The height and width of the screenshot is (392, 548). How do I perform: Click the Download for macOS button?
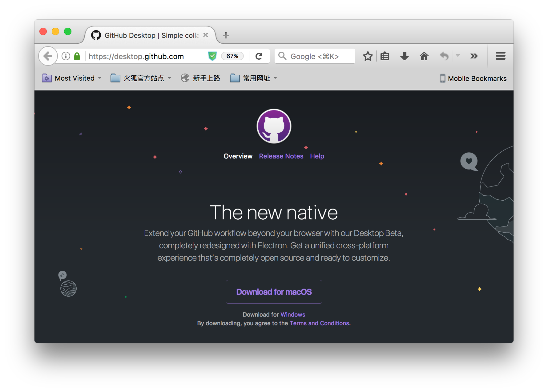coord(274,292)
